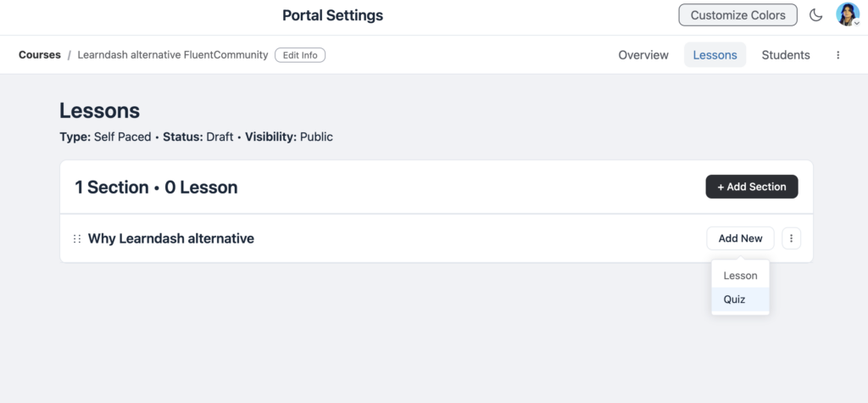Click the Learndash alternative FluentCommunity breadcrumb

pyautogui.click(x=173, y=55)
